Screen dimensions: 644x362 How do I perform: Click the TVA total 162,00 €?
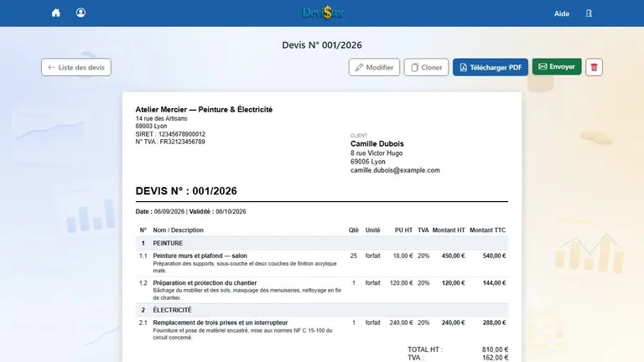pyautogui.click(x=495, y=358)
